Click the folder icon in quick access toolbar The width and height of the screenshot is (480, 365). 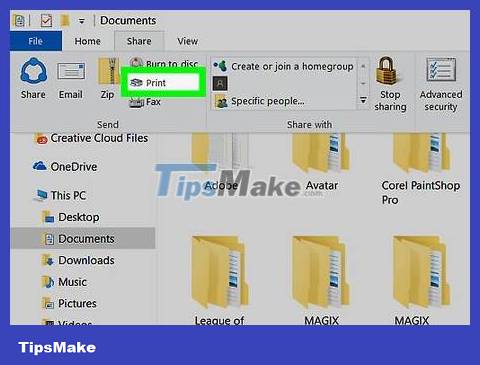click(65, 20)
